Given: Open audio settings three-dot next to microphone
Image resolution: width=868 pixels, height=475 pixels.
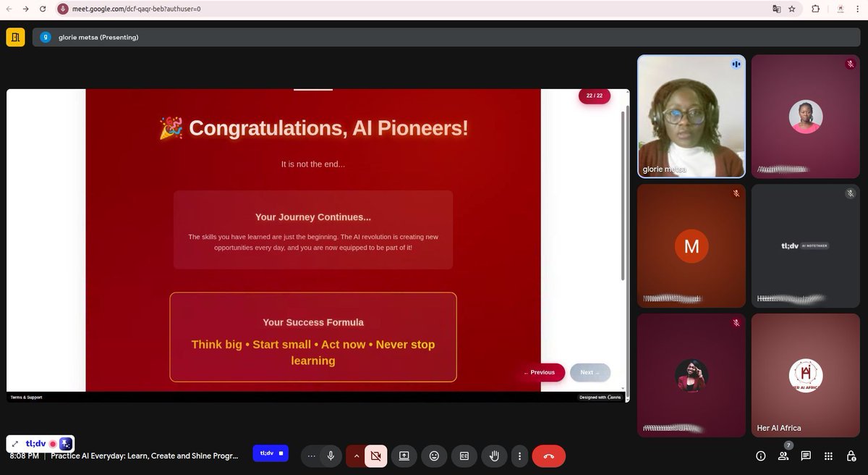Looking at the screenshot, I should click(312, 456).
